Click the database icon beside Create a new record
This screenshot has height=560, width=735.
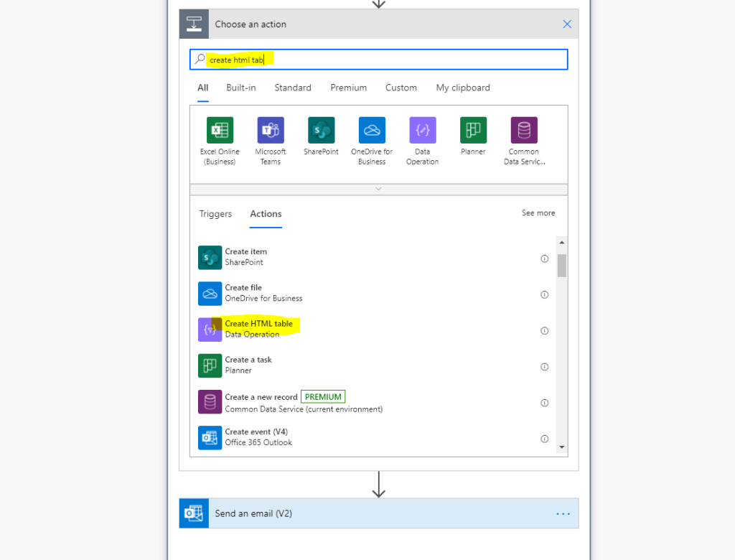point(210,402)
